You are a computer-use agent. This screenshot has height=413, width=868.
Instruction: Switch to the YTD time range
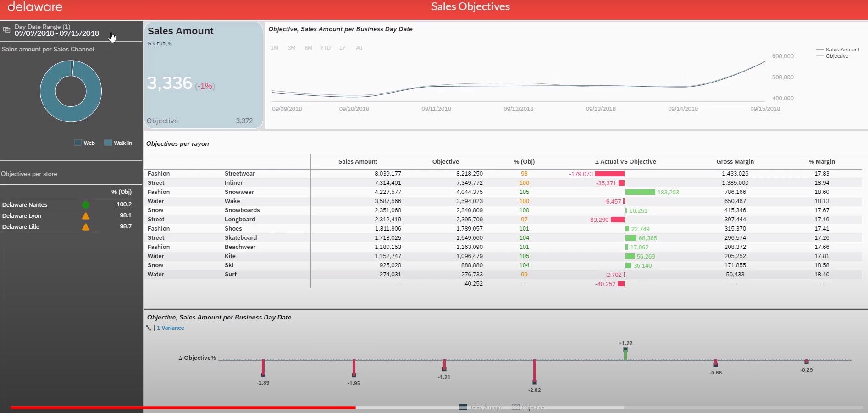click(325, 48)
